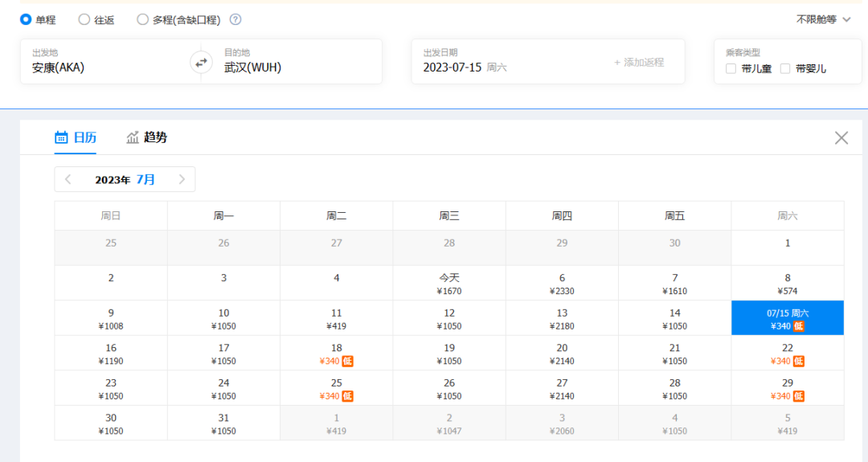The width and height of the screenshot is (868, 462).
Task: Click the orange 低 badge on July 18
Action: [347, 362]
